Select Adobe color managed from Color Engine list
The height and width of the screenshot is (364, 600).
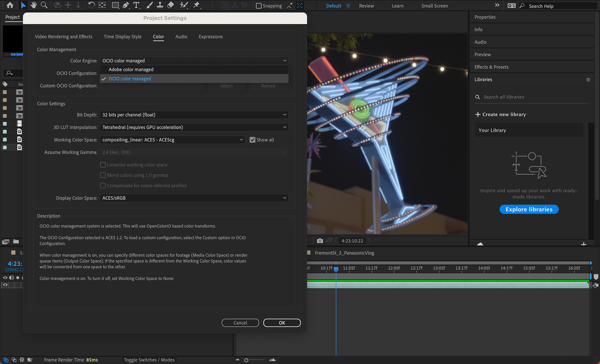pyautogui.click(x=131, y=69)
